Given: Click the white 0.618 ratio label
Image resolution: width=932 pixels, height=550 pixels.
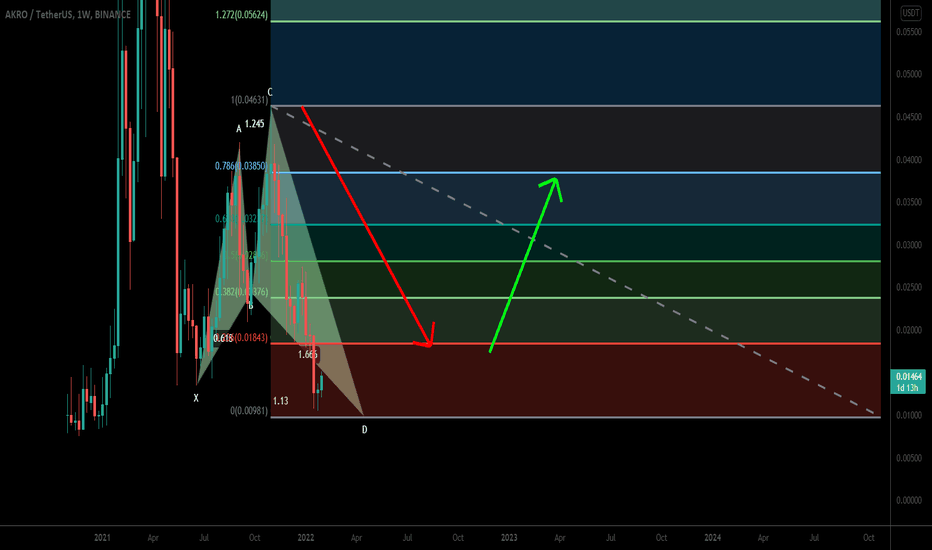Looking at the screenshot, I should [x=223, y=338].
